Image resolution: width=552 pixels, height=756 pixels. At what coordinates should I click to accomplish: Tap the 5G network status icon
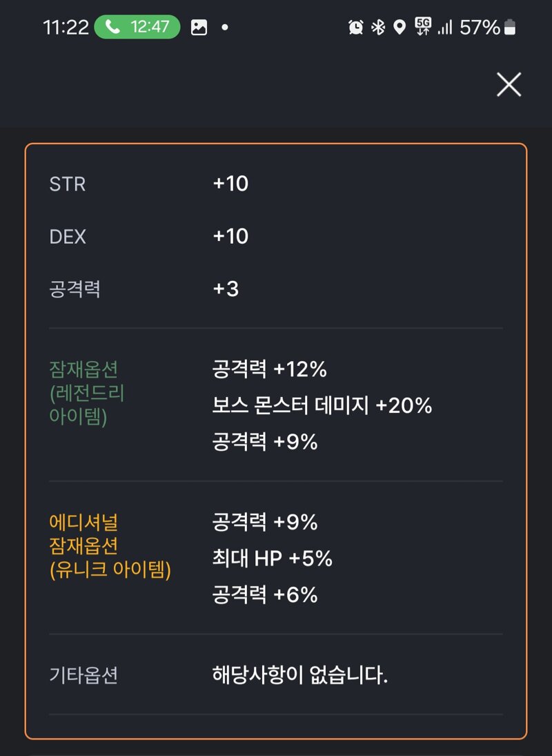[423, 26]
